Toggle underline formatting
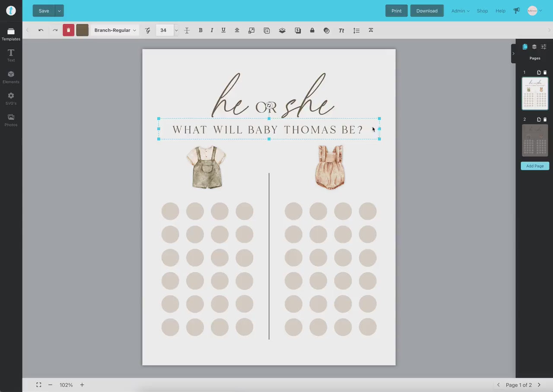 pyautogui.click(x=223, y=30)
